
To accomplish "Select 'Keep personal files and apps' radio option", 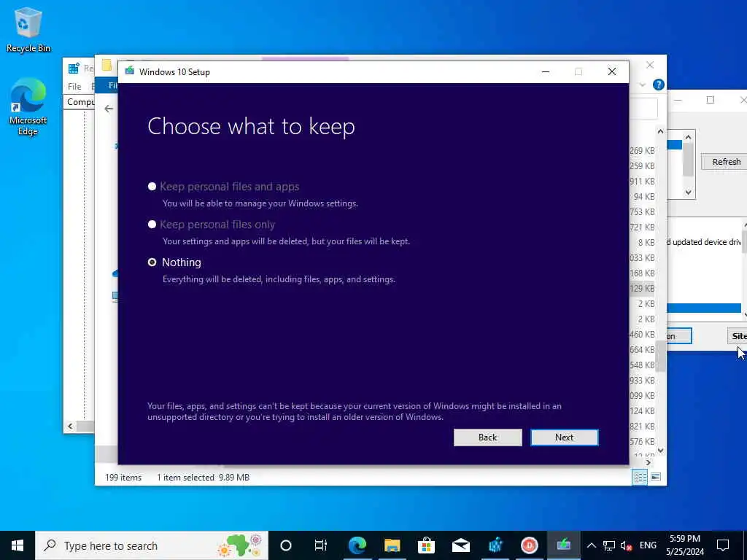I will point(152,187).
